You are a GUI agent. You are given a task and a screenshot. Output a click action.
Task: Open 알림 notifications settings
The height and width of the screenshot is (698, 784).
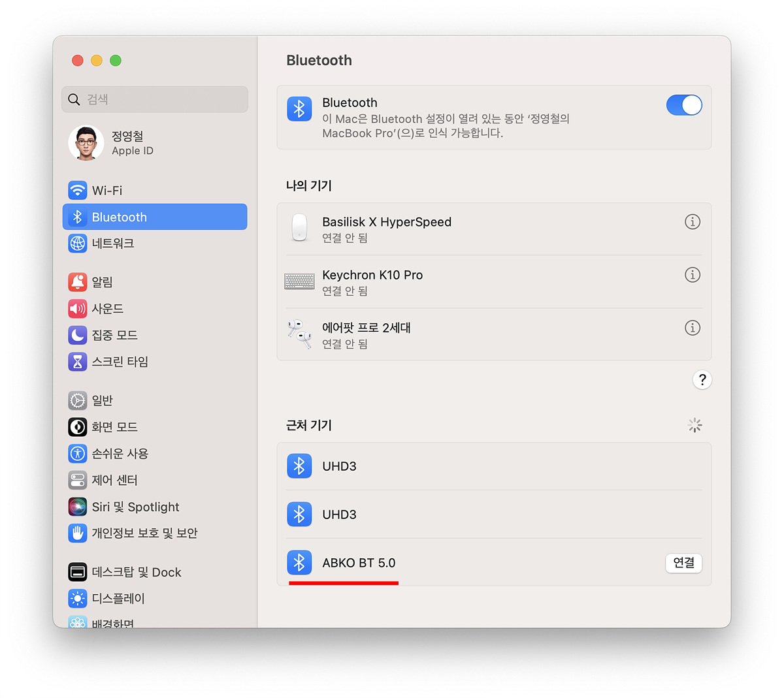coord(155,282)
